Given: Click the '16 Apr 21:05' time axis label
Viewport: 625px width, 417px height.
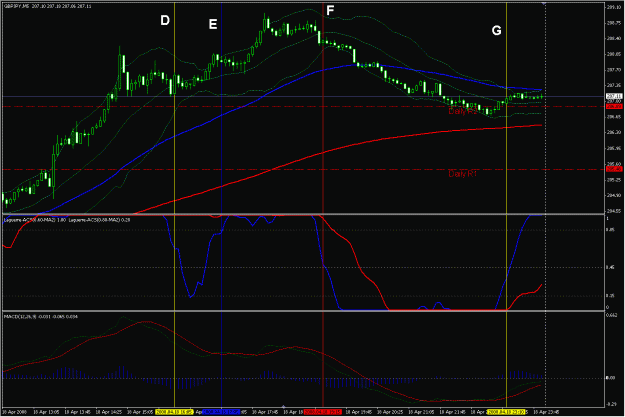Looking at the screenshot, I should tap(421, 412).
